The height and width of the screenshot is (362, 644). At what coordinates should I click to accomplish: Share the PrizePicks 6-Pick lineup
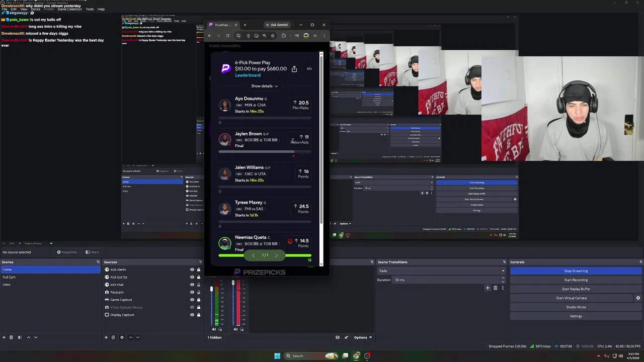point(294,69)
